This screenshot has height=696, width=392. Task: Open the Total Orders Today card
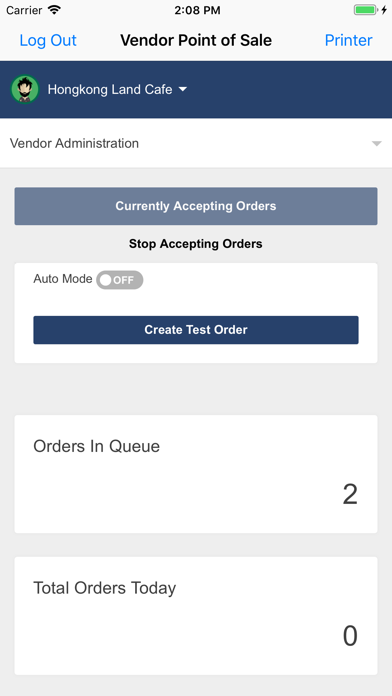click(x=196, y=616)
